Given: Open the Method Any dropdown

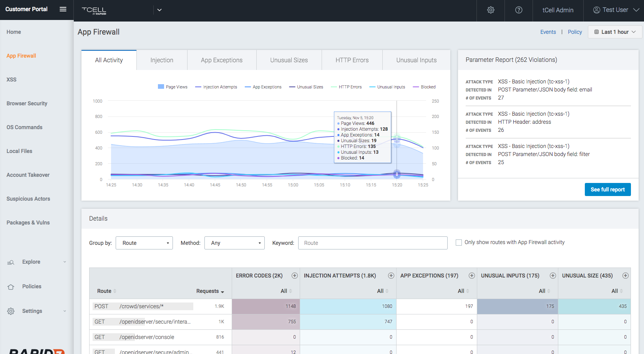Looking at the screenshot, I should point(234,243).
